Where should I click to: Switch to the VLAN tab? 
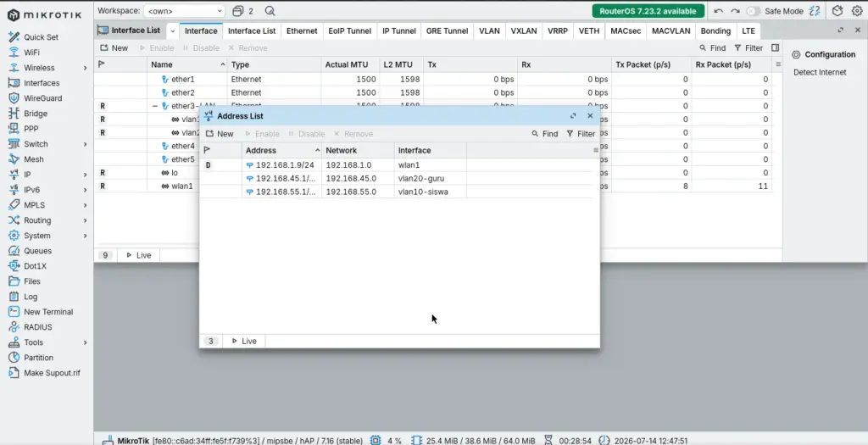tap(489, 31)
